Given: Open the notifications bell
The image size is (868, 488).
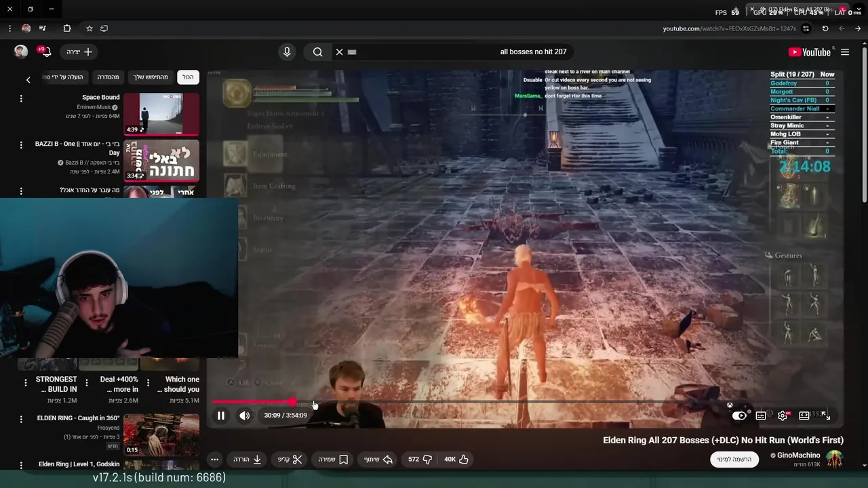Looking at the screenshot, I should point(47,52).
